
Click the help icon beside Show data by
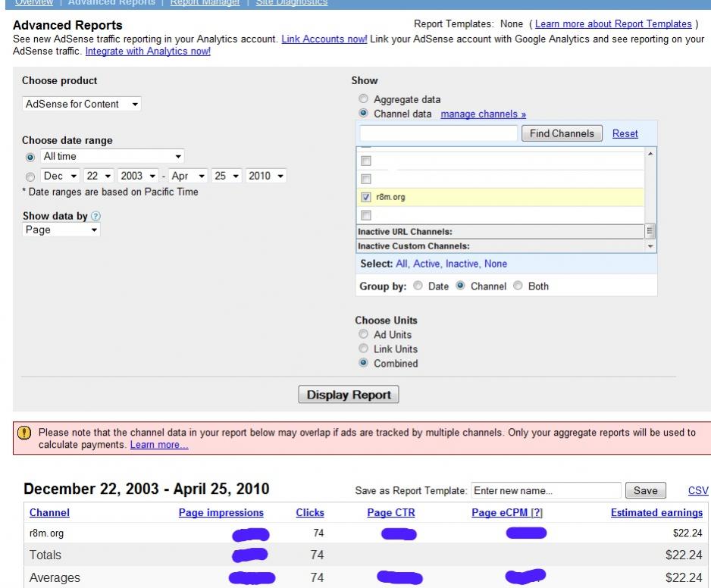tap(96, 216)
